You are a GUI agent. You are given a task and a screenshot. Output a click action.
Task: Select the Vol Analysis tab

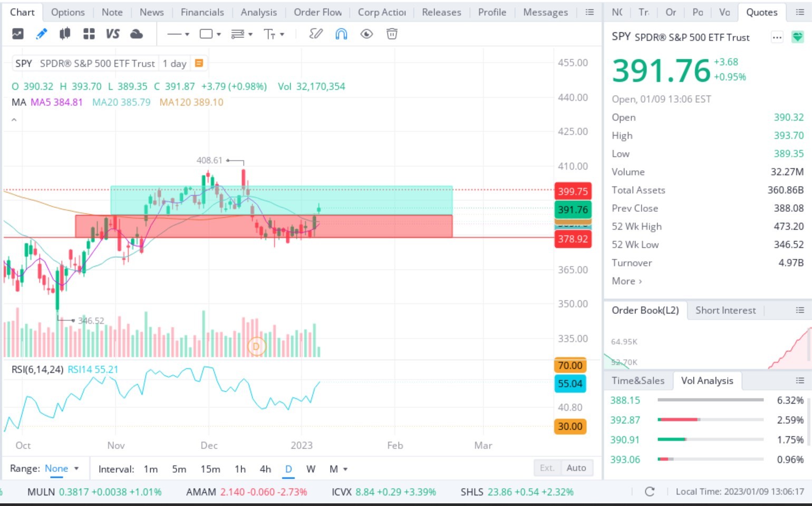[x=707, y=381]
